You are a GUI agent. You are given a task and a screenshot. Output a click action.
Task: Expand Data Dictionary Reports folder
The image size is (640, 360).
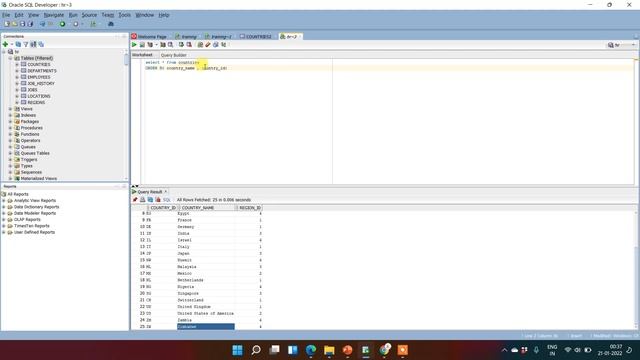point(4,207)
